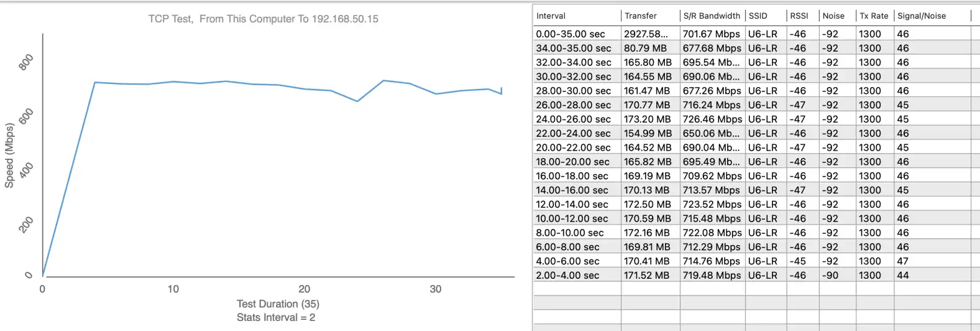
Task: Click the 719.48 Mbps bandwidth cell
Action: (x=712, y=276)
